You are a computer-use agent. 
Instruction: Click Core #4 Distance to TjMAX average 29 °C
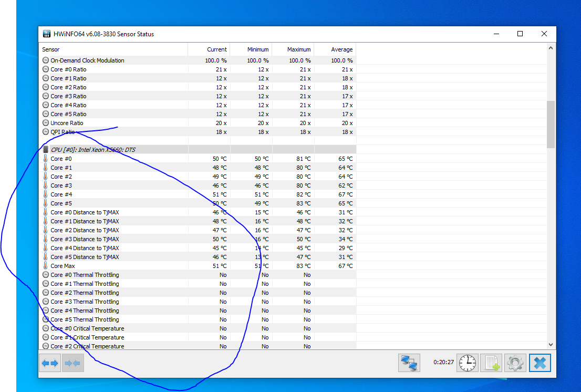(345, 248)
